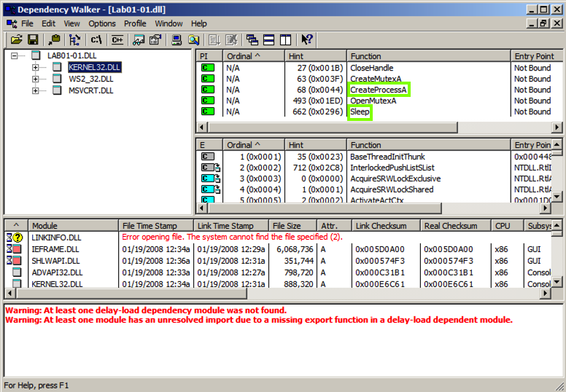Open the Profile menu
Screen dimensions: 566x392
(x=135, y=23)
